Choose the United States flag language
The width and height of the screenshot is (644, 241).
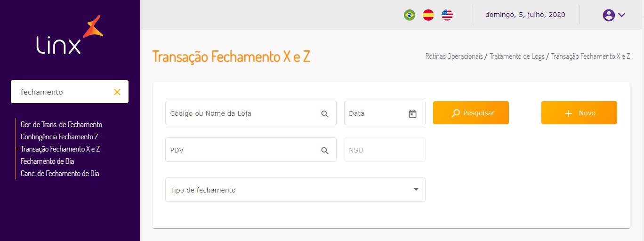coord(447,15)
